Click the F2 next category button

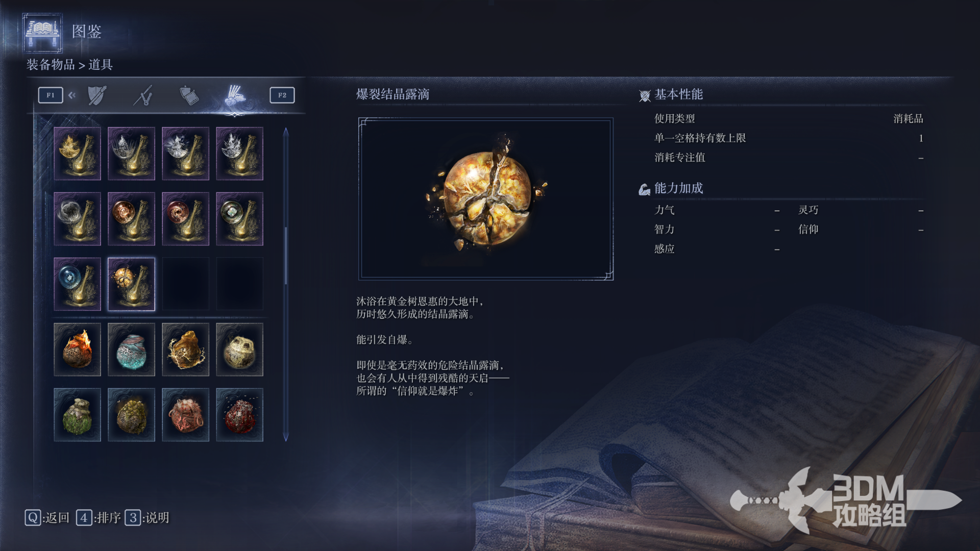[282, 95]
